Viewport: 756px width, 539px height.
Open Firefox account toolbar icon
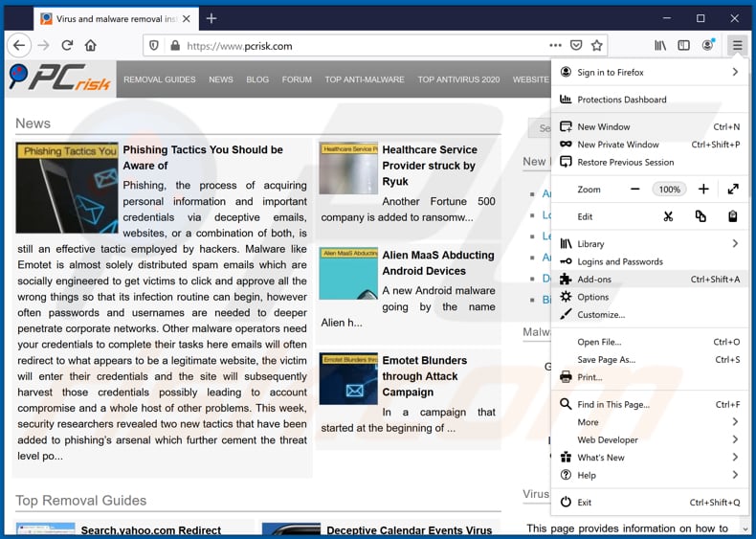[x=708, y=45]
